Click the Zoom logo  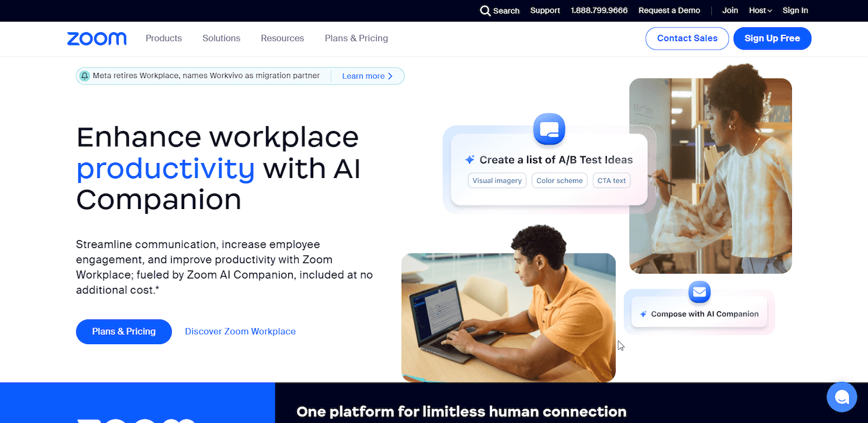pyautogui.click(x=97, y=38)
